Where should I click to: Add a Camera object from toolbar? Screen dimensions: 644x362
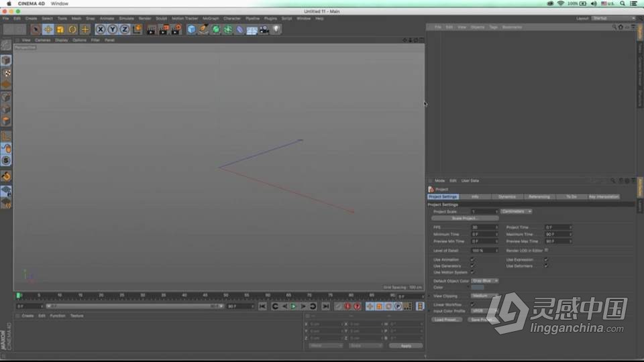click(264, 29)
